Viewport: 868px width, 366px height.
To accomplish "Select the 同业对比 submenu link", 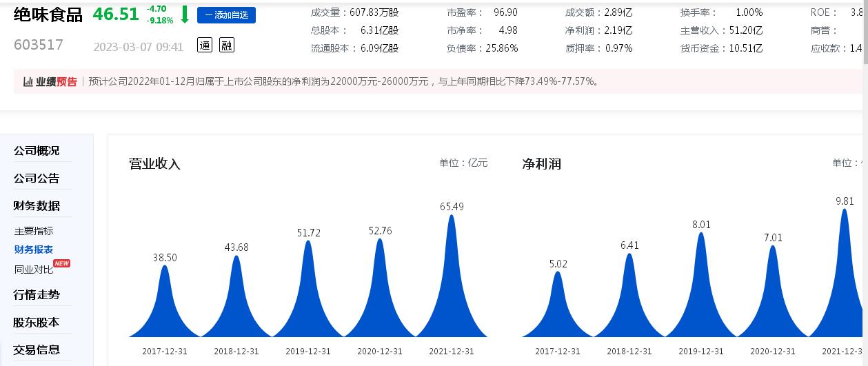I will 34,270.
